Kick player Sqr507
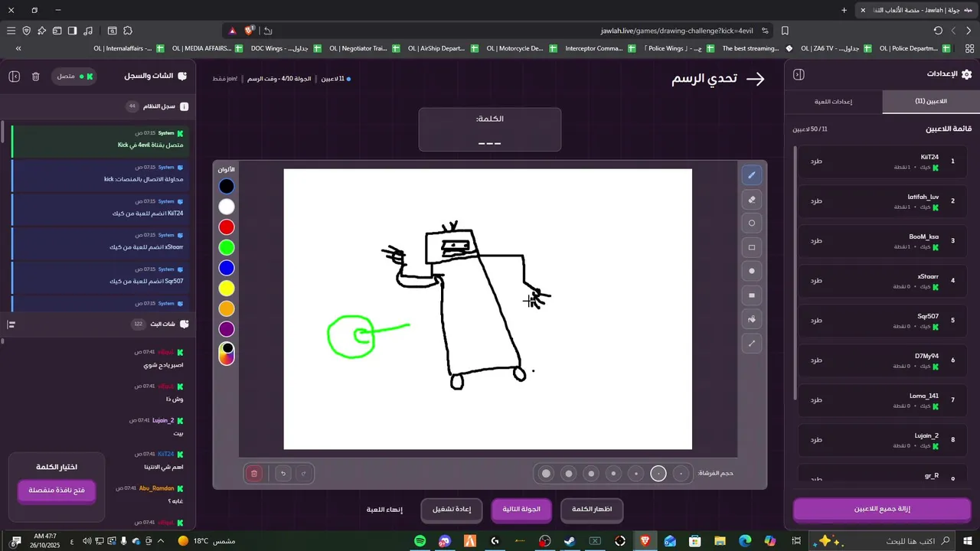This screenshot has width=980, height=551. [817, 321]
